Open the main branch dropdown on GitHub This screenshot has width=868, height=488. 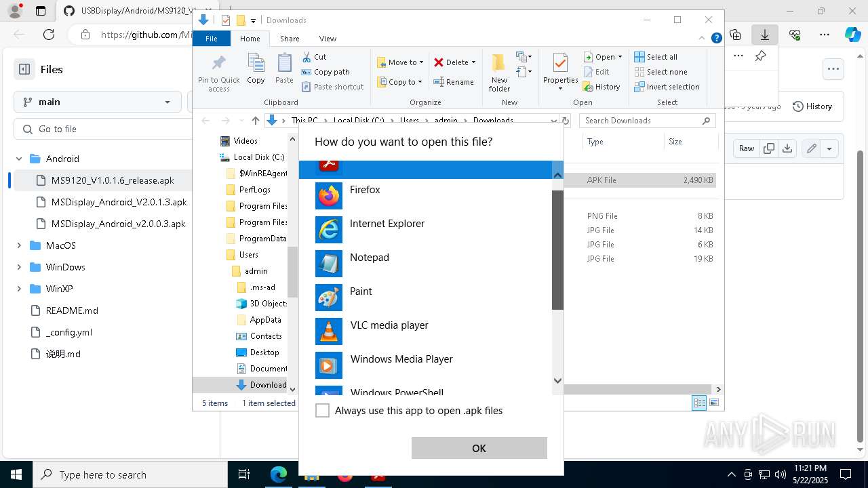97,102
